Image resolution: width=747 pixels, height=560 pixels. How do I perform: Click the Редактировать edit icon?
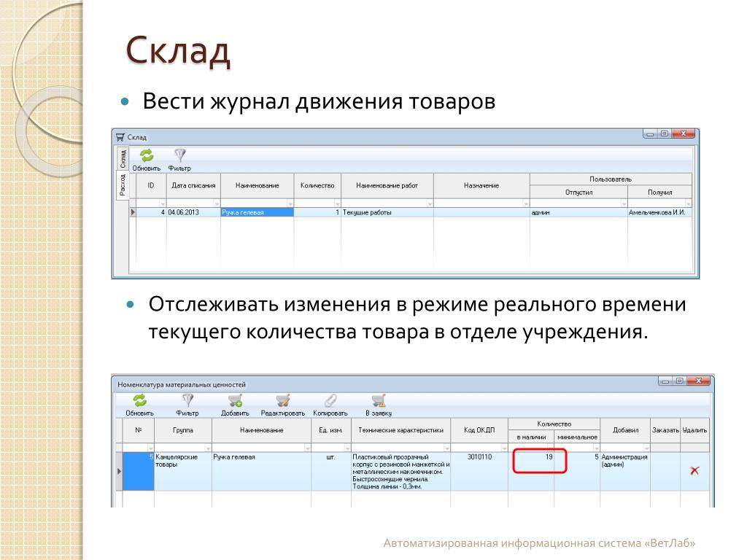click(283, 400)
